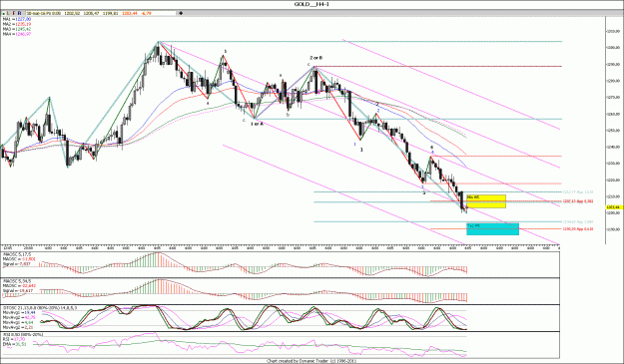This screenshot has height=364, width=624.
Task: Click the price data readout field
Action: pyautogui.click(x=101, y=13)
